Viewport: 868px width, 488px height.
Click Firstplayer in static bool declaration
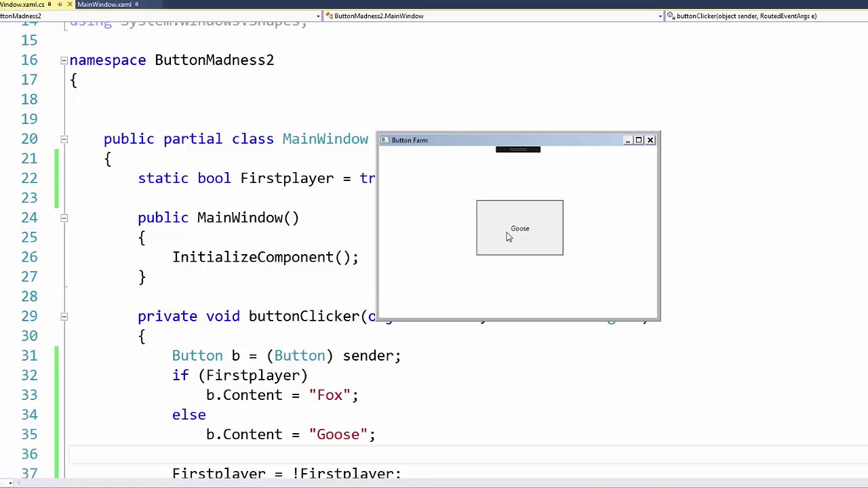coord(287,178)
